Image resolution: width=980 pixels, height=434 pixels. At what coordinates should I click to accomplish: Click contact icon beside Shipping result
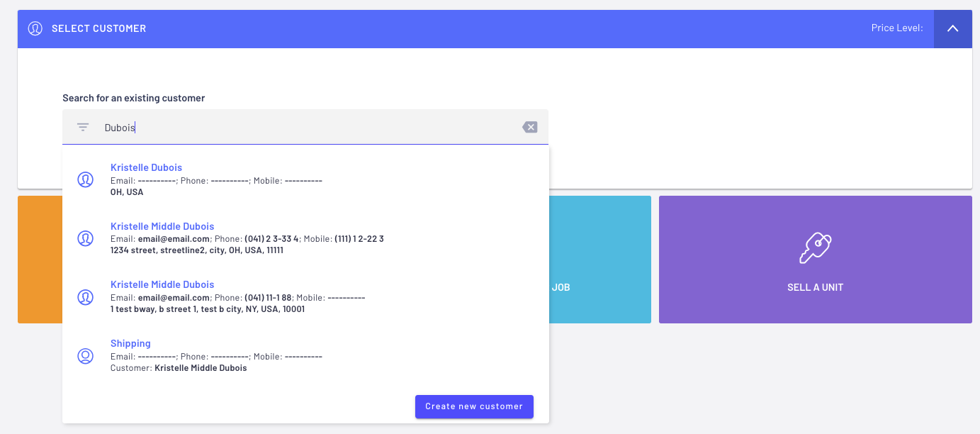(85, 356)
